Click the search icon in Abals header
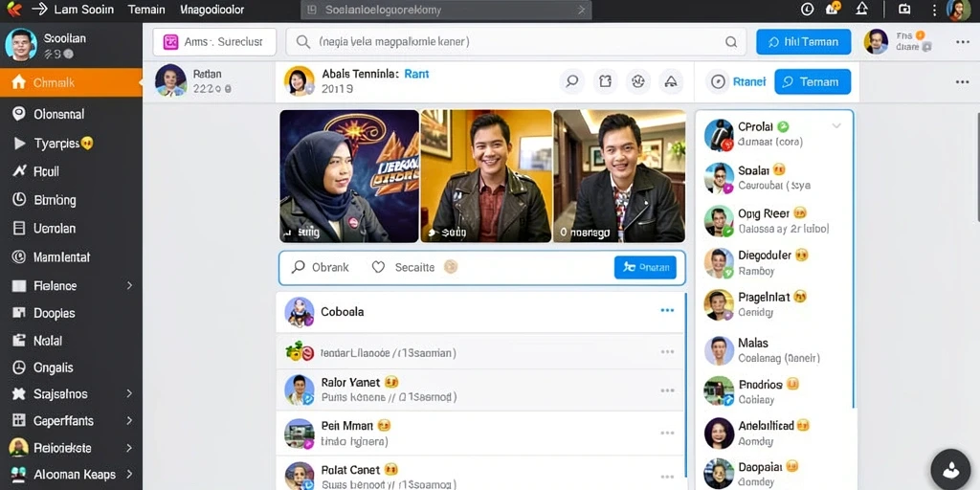The width and height of the screenshot is (980, 490). [x=572, y=81]
